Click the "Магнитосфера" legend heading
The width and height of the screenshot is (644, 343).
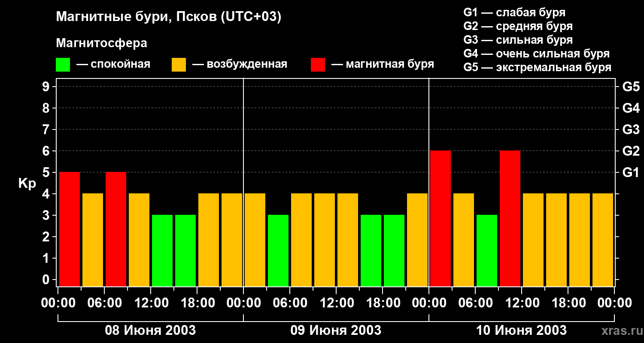tap(101, 43)
